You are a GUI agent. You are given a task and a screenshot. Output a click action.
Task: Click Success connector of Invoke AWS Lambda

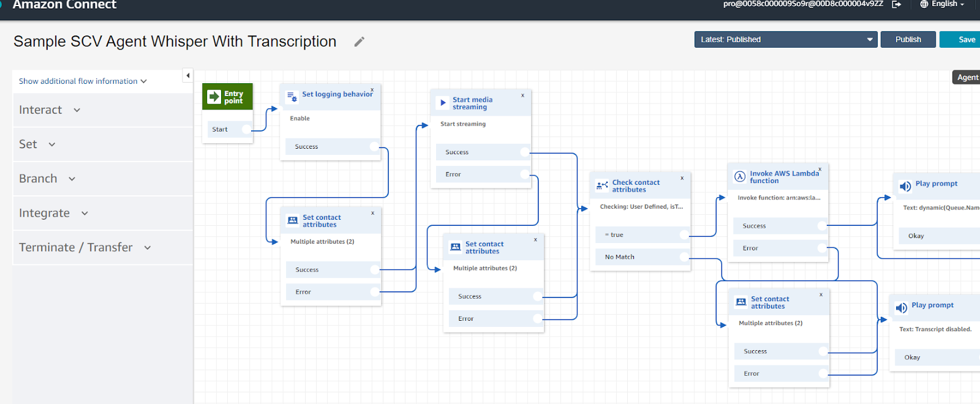click(822, 226)
